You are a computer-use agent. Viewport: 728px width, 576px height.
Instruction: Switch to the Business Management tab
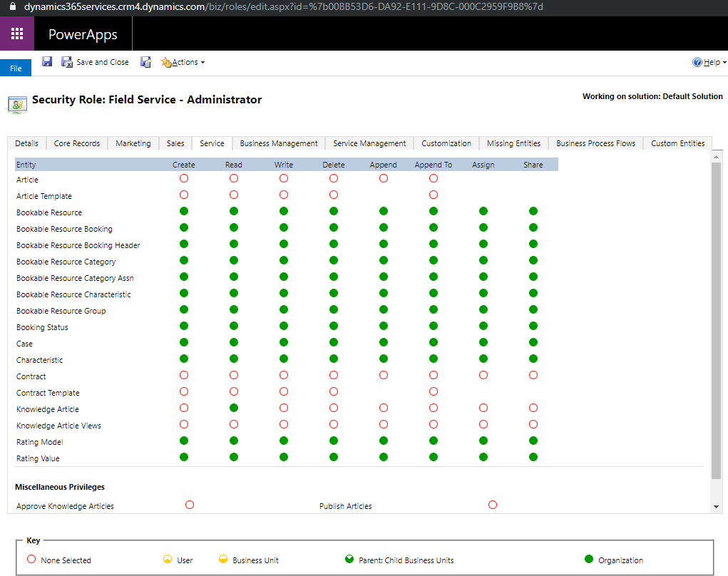[279, 143]
